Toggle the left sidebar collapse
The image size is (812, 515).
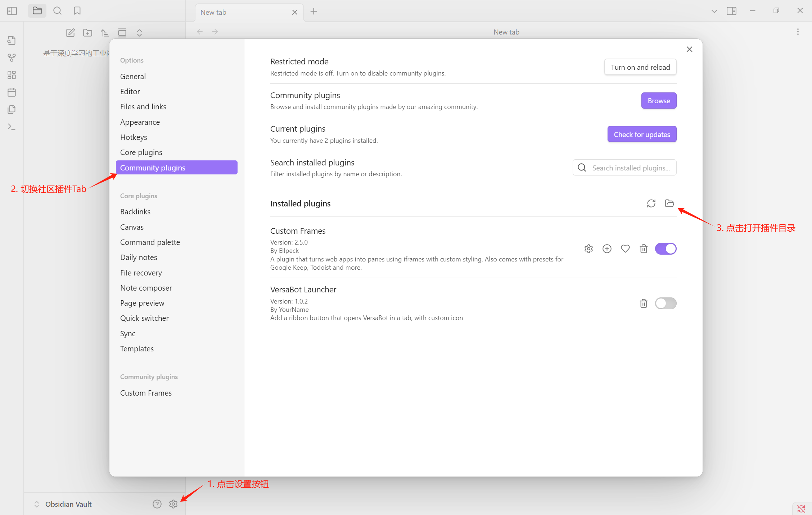12,11
